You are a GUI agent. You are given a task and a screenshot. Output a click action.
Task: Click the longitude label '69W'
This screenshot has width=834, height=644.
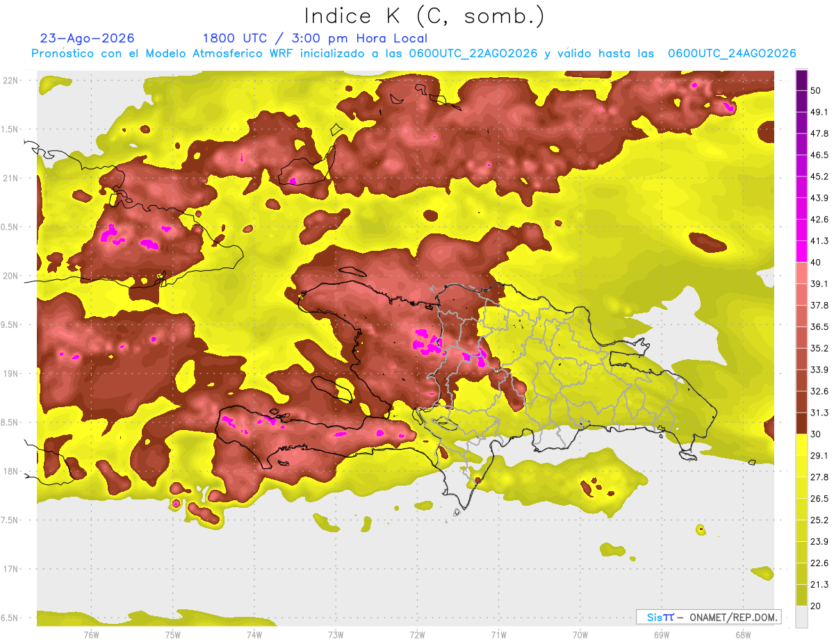pos(661,635)
